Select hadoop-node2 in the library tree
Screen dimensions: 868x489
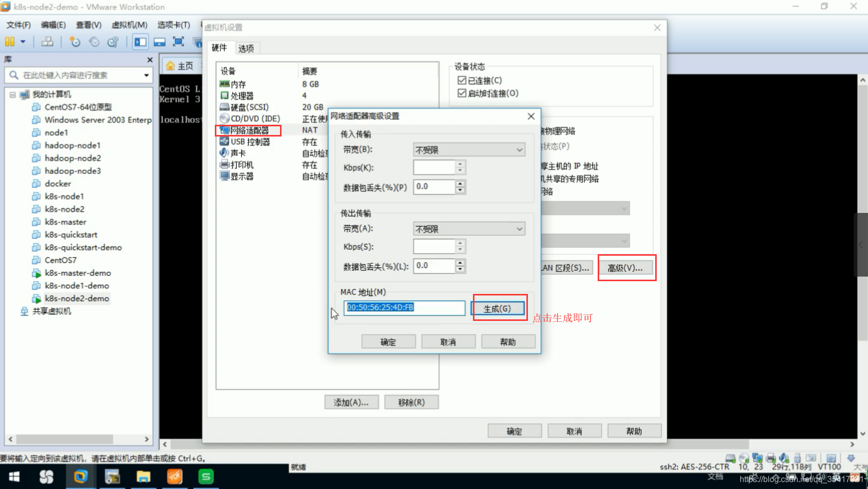pyautogui.click(x=73, y=158)
